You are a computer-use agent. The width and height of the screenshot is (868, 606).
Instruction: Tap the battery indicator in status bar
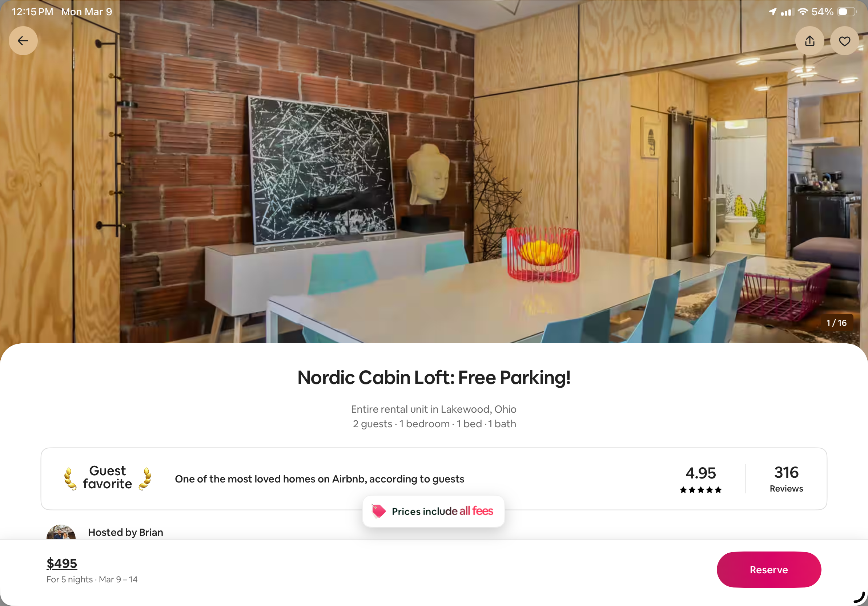pyautogui.click(x=846, y=12)
